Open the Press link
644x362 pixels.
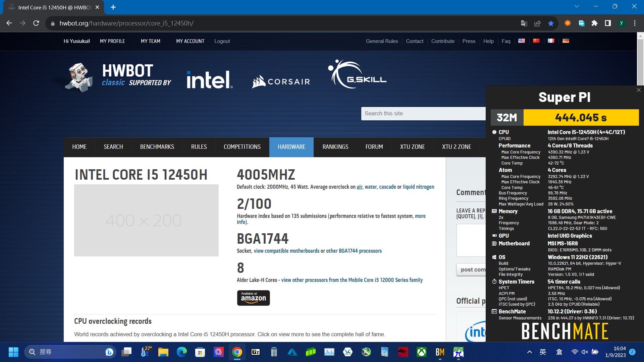tap(469, 41)
